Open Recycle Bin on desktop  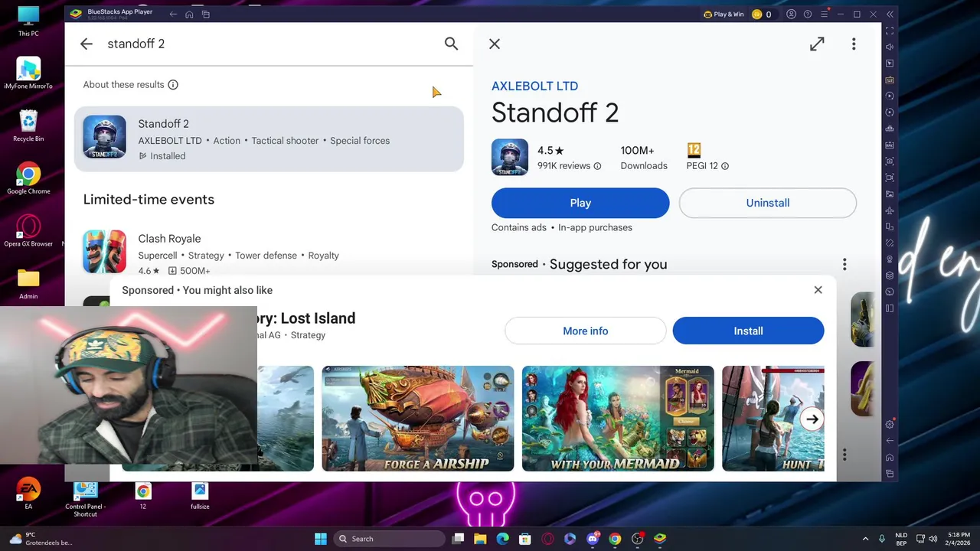28,126
